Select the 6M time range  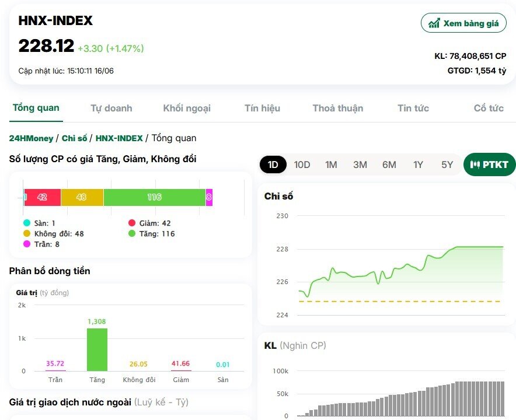[x=389, y=164]
